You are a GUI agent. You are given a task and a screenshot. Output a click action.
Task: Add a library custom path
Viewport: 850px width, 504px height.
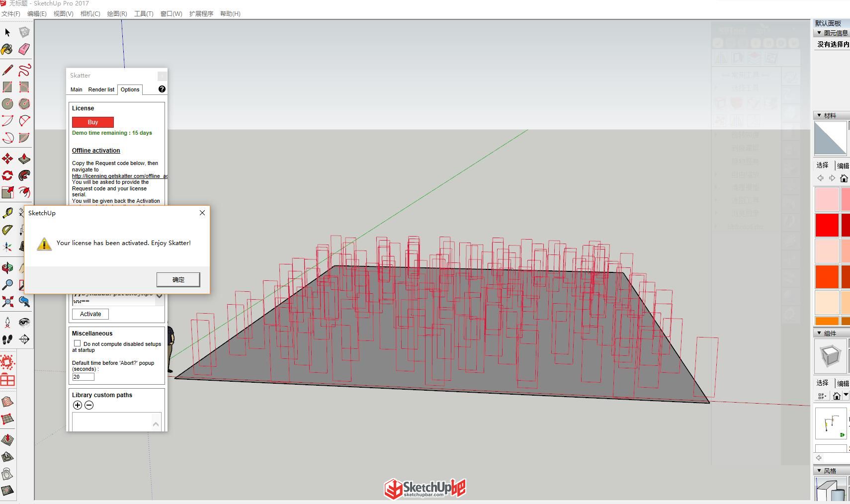(x=78, y=405)
